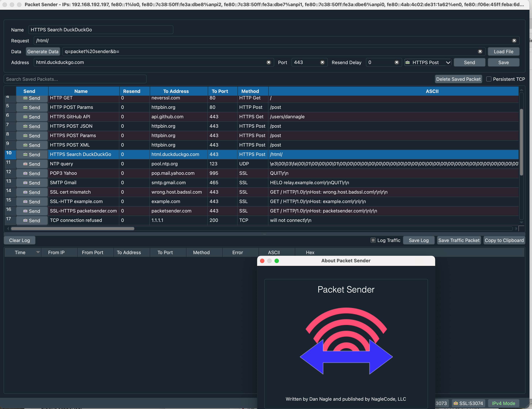Click the Method column header in traffic log

tap(201, 252)
